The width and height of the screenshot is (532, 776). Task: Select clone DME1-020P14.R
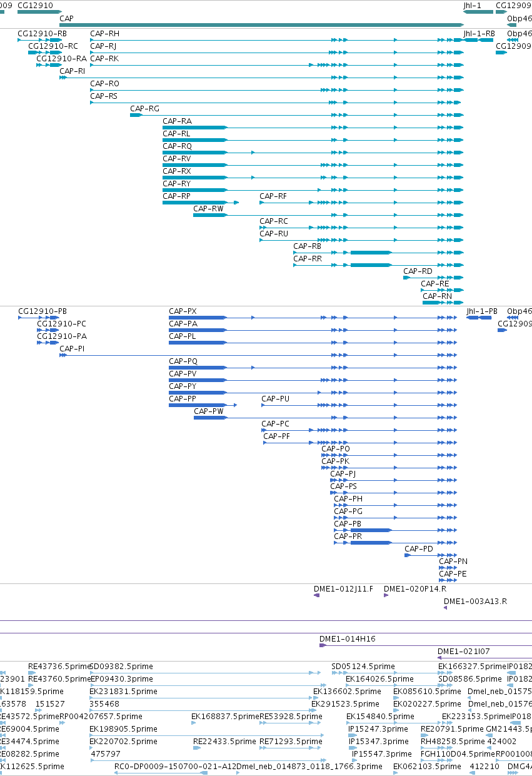[386, 595]
